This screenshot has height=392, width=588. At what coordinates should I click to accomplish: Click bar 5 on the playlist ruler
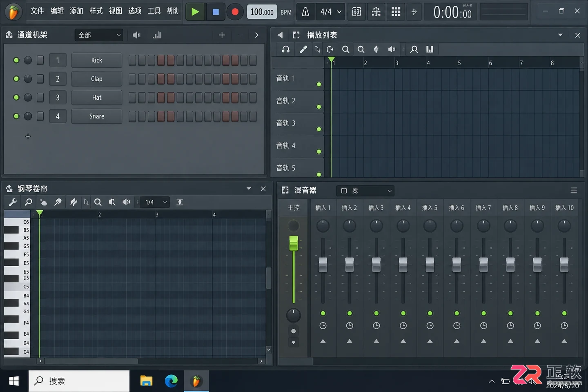(459, 63)
